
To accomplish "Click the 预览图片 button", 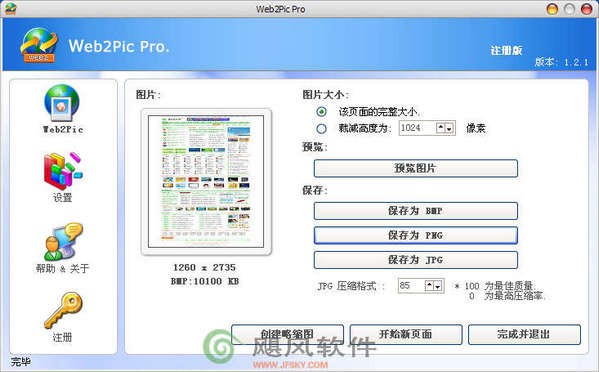I will [416, 168].
